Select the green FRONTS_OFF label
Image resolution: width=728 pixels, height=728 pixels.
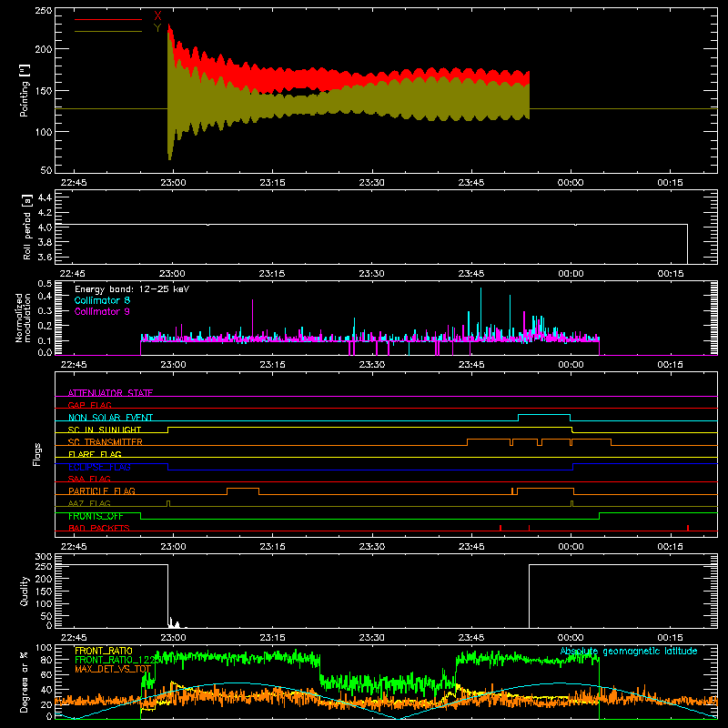[96, 516]
